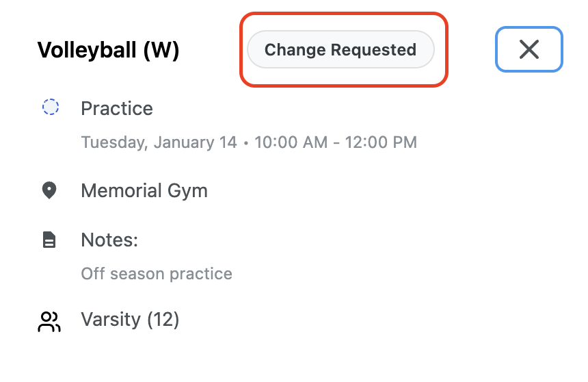Click the Notes: label

pos(109,240)
